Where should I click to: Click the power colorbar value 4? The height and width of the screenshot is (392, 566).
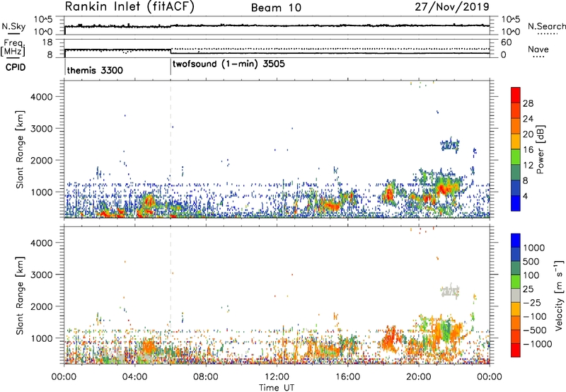[x=526, y=196]
